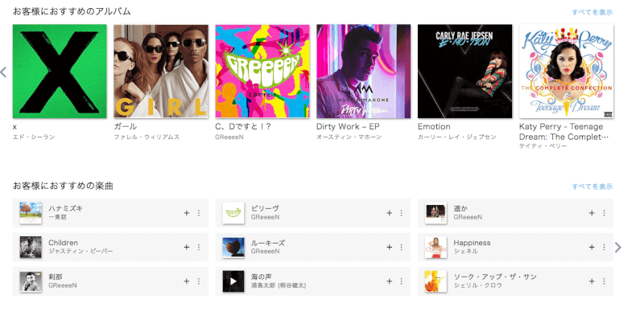This screenshot has height=328, width=644.
Task: Open Dirty Work EP album cover
Action: coord(364,72)
